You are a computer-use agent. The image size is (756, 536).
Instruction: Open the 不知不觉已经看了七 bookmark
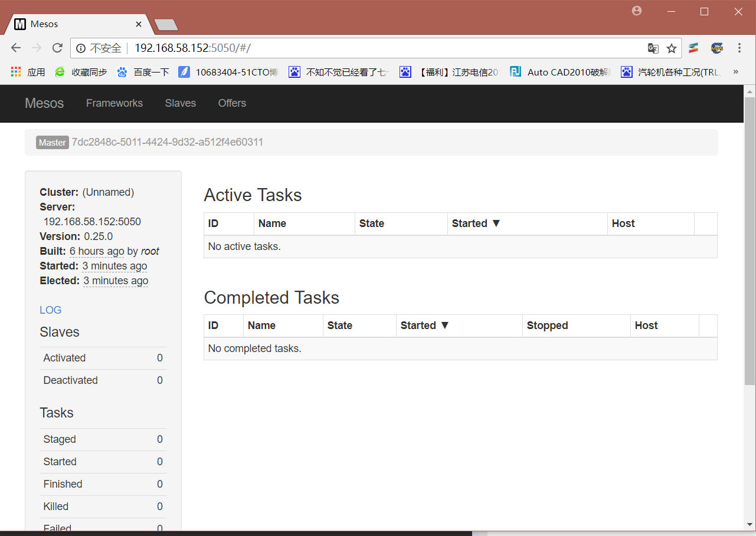(x=339, y=72)
